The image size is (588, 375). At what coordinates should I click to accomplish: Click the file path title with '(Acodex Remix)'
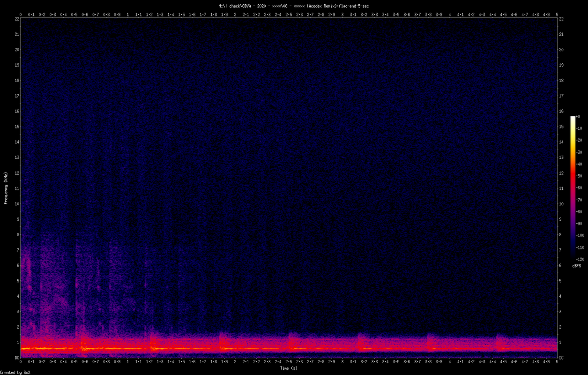click(x=293, y=6)
